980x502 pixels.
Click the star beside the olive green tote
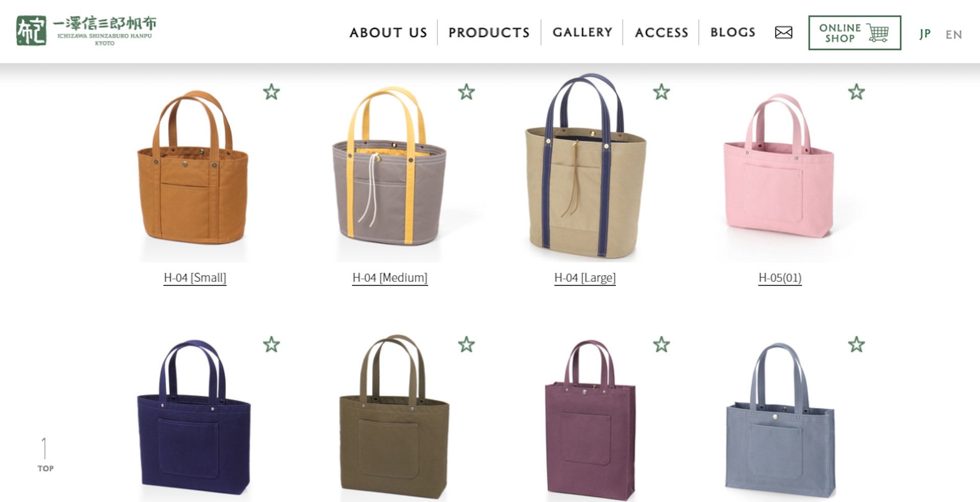467,345
